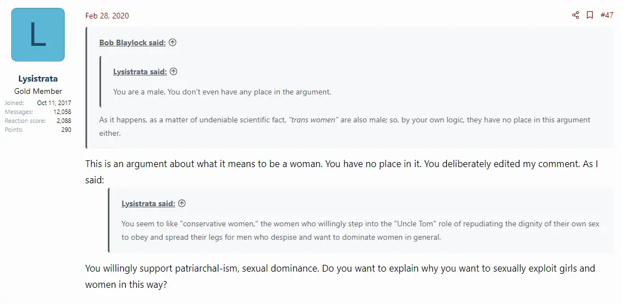Click "Lysistrata said:" inside Bob Blaylock's quote
The width and height of the screenshot is (644, 304).
pos(140,72)
